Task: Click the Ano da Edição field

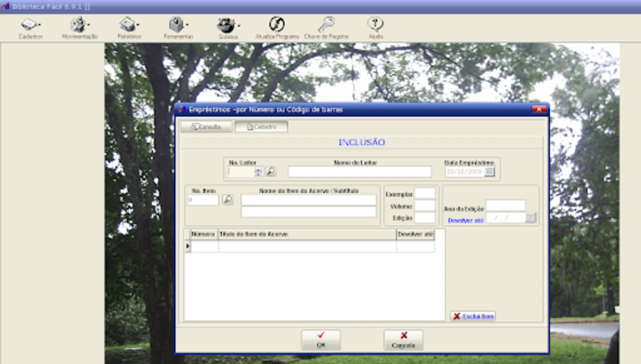Action: (x=505, y=205)
